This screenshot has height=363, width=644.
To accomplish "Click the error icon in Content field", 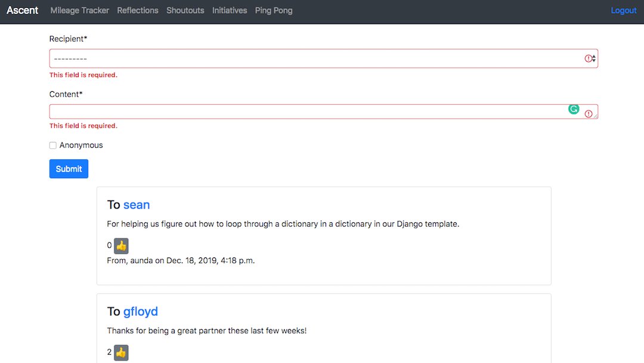I will pyautogui.click(x=589, y=114).
